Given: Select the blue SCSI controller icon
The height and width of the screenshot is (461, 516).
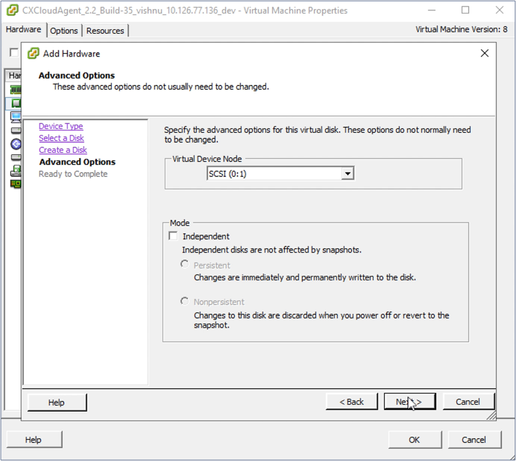Looking at the screenshot, I should point(16,144).
